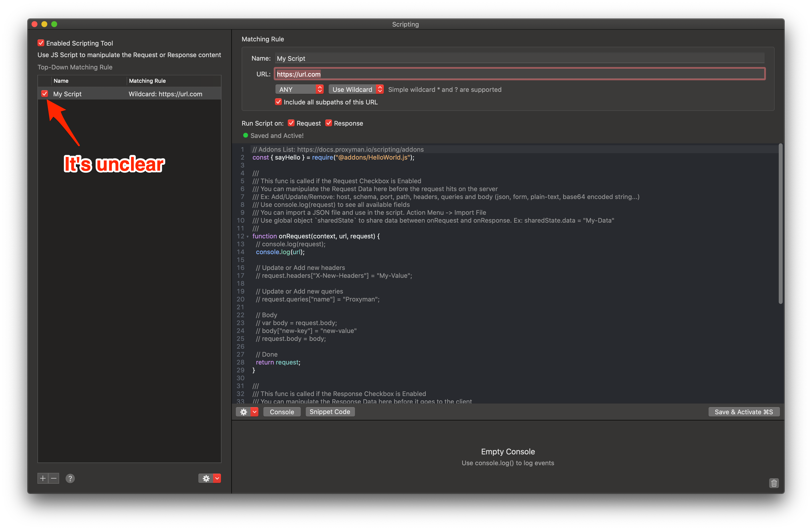Disable the Enabled Scripting Tool checkbox
Image resolution: width=812 pixels, height=530 pixels.
[x=41, y=43]
